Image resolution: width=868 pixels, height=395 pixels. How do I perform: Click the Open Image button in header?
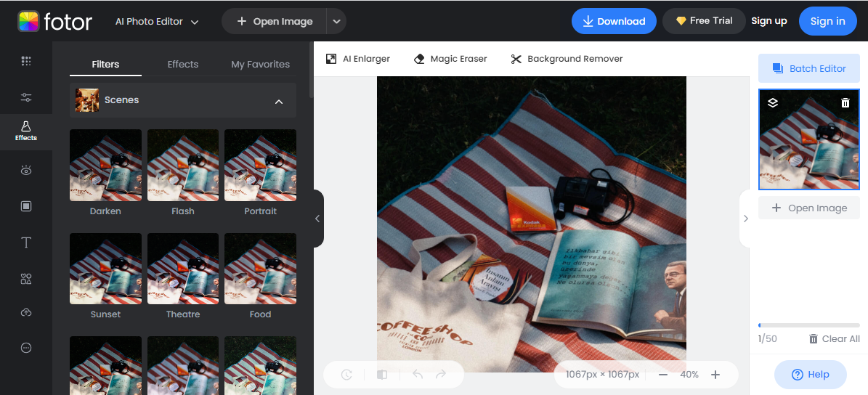275,22
